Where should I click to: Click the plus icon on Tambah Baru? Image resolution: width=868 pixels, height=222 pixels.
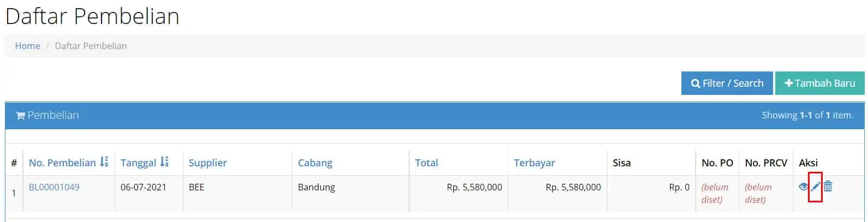(x=788, y=83)
